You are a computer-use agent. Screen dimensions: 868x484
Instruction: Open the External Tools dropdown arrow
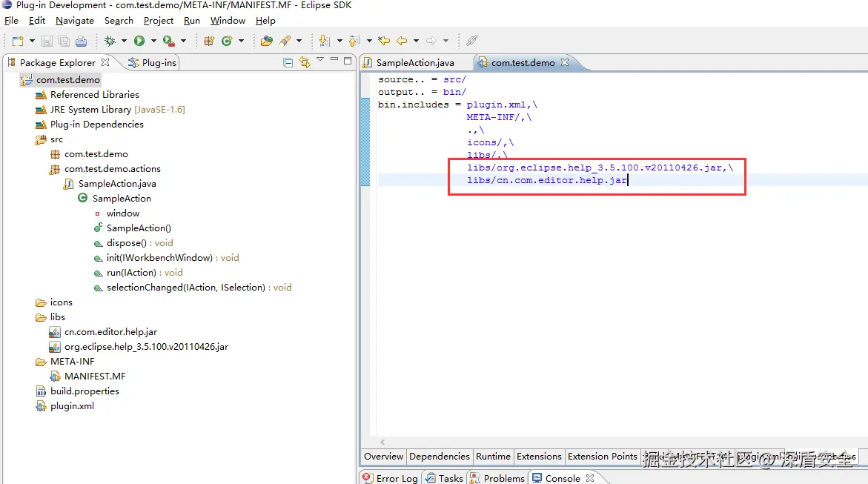pos(183,41)
